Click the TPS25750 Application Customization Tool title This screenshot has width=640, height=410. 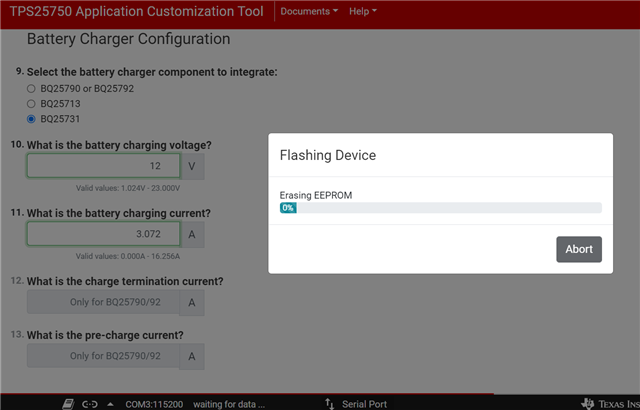[136, 11]
